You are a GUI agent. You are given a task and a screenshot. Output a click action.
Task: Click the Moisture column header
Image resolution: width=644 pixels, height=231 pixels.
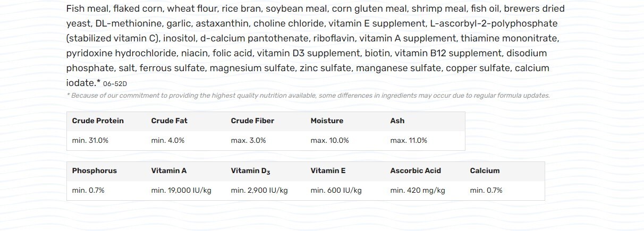pos(327,121)
